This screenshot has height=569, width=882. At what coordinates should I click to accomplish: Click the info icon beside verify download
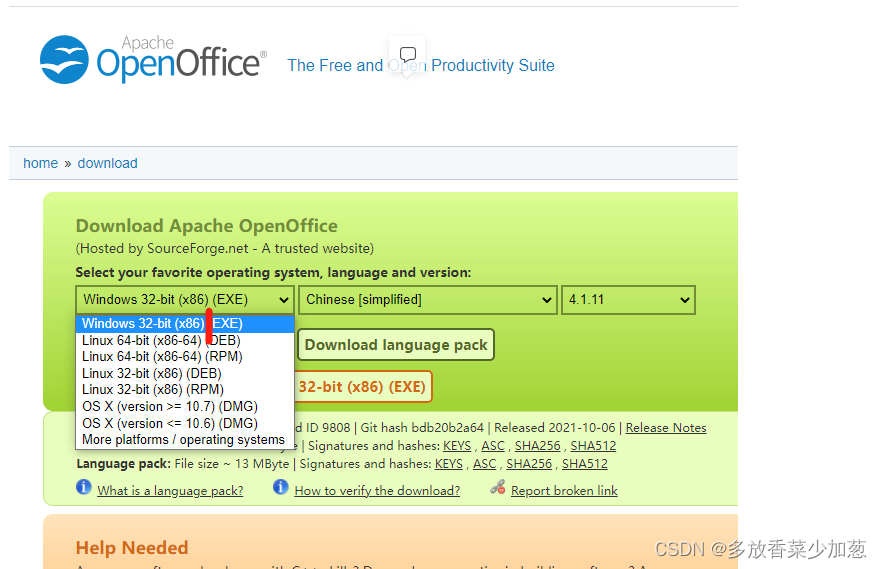coord(281,487)
